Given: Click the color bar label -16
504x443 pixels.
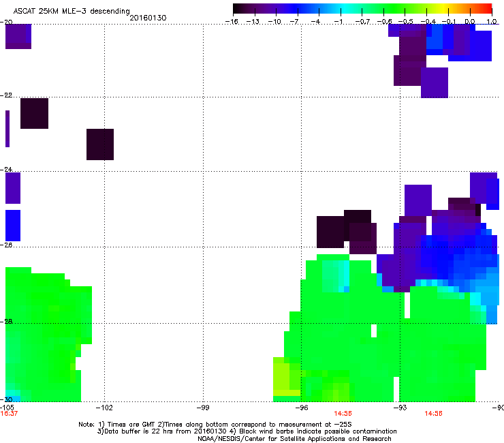Looking at the screenshot, I should point(232,22).
